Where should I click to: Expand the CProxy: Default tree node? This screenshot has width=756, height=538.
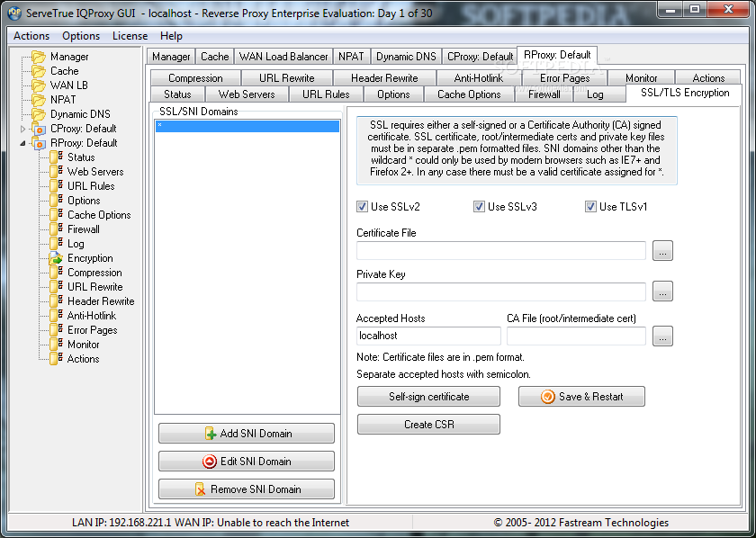pyautogui.click(x=22, y=129)
